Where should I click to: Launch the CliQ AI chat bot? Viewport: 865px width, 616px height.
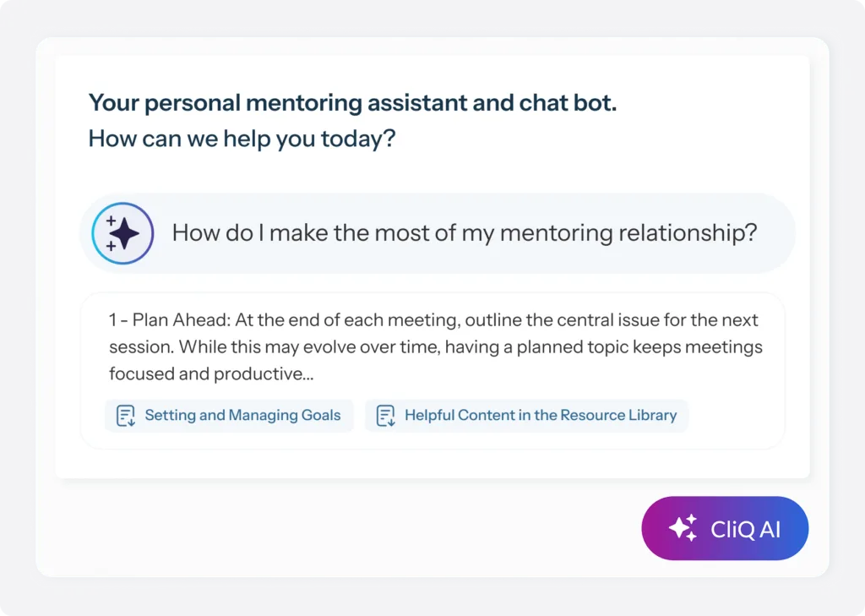725,528
